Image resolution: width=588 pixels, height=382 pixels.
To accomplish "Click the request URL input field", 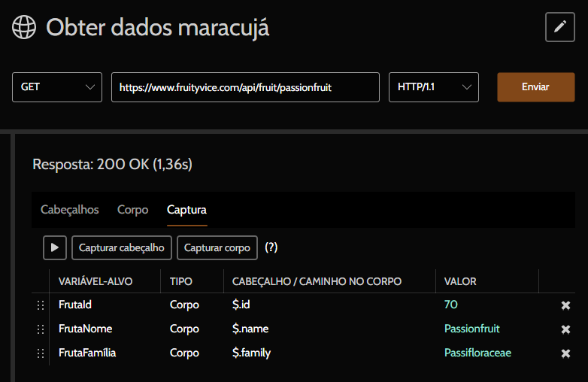I will pyautogui.click(x=245, y=87).
